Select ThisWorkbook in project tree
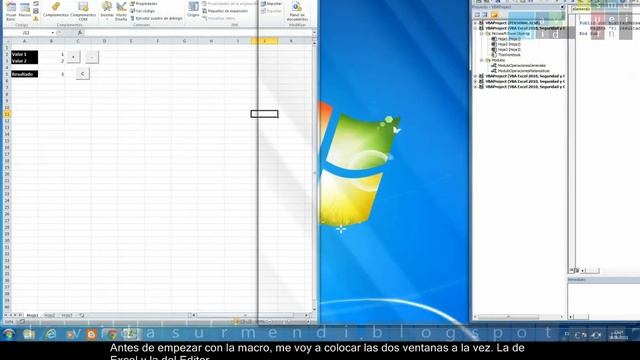 point(507,55)
